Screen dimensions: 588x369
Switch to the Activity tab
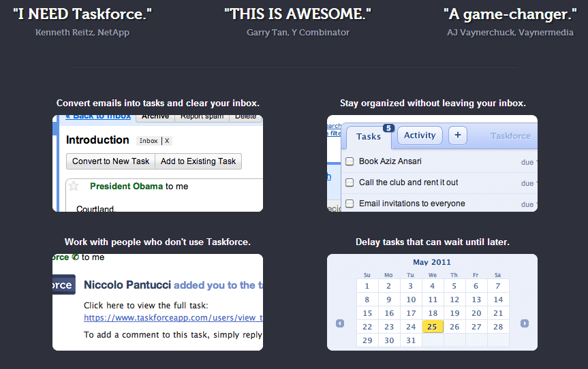click(x=420, y=135)
